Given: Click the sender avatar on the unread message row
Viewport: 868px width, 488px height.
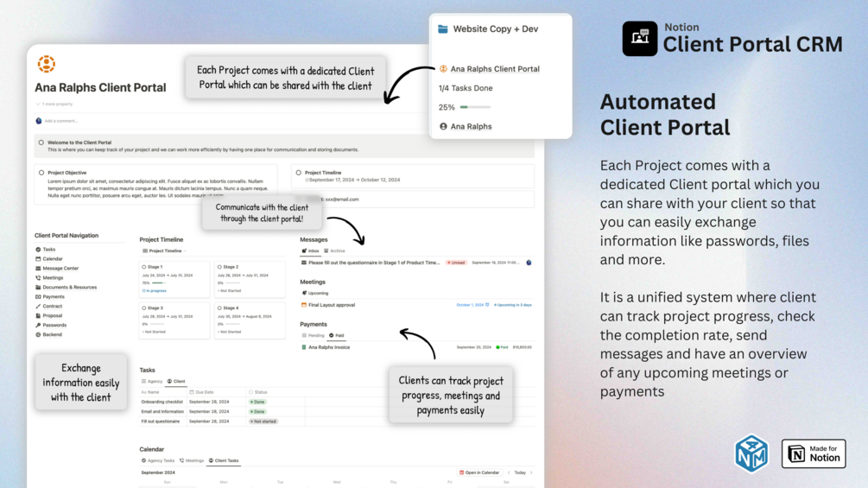Looking at the screenshot, I should [529, 263].
